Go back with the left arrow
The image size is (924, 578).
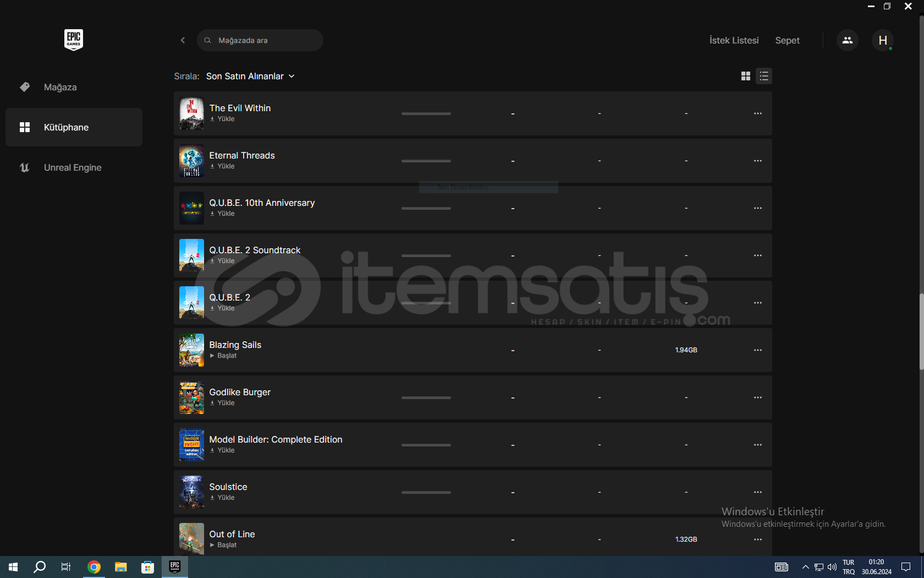tap(183, 40)
